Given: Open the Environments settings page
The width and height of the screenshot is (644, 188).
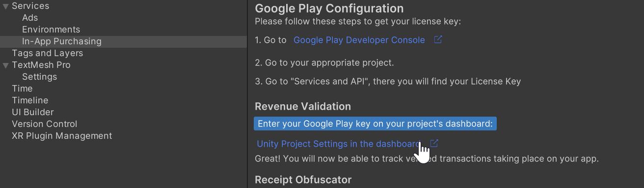Looking at the screenshot, I should 51,30.
